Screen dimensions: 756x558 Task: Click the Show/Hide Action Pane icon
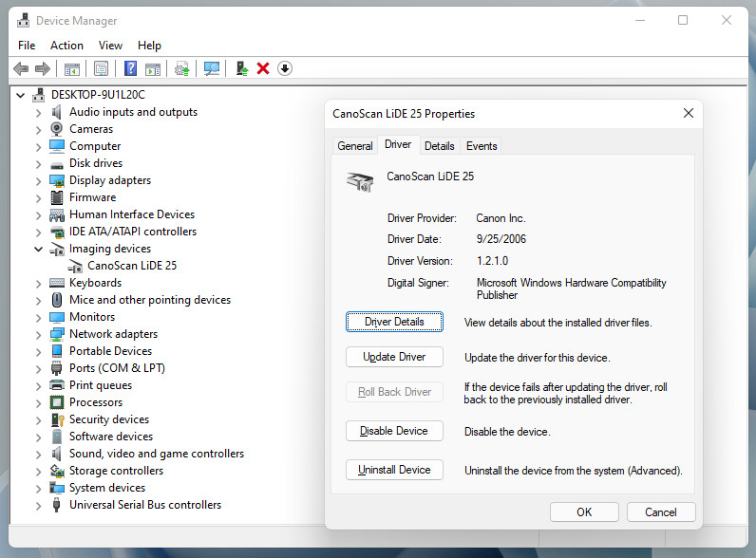[153, 69]
